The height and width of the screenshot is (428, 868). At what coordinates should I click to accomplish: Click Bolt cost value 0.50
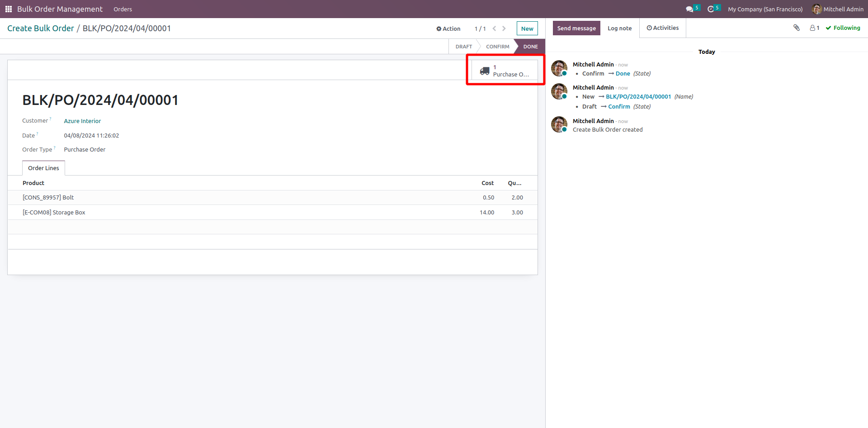click(488, 198)
